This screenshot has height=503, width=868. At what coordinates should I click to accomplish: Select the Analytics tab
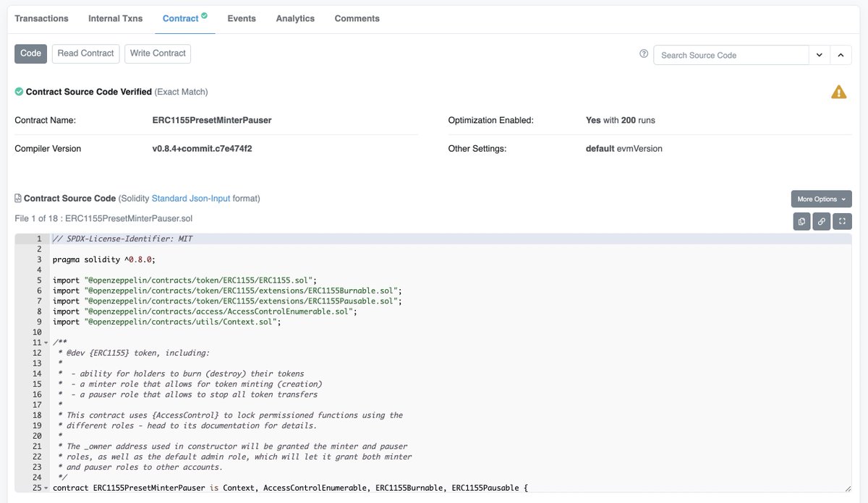[295, 18]
